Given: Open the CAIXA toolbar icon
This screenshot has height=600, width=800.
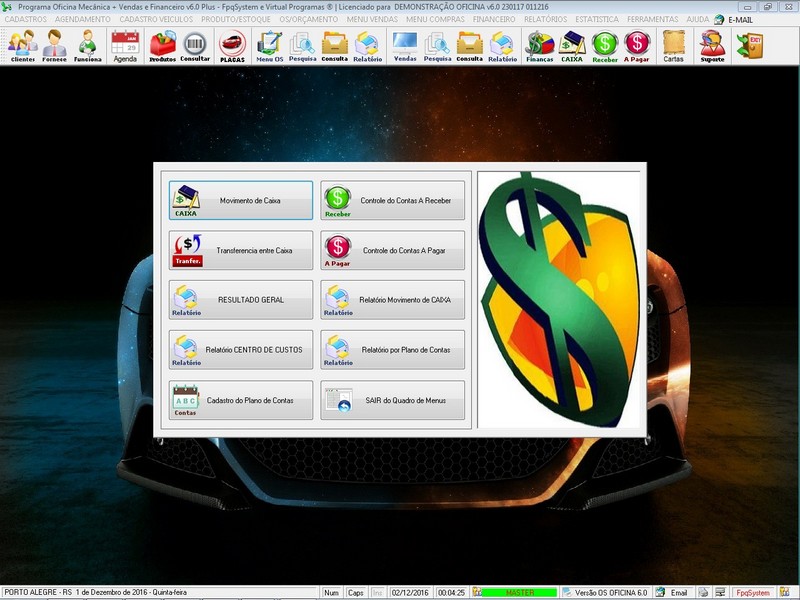Looking at the screenshot, I should coord(572,46).
